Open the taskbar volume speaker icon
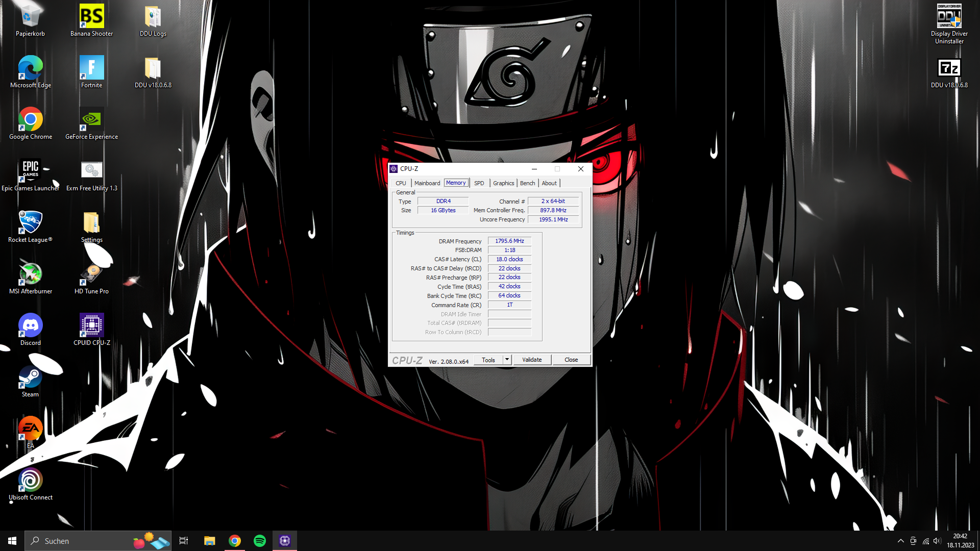 pyautogui.click(x=937, y=541)
